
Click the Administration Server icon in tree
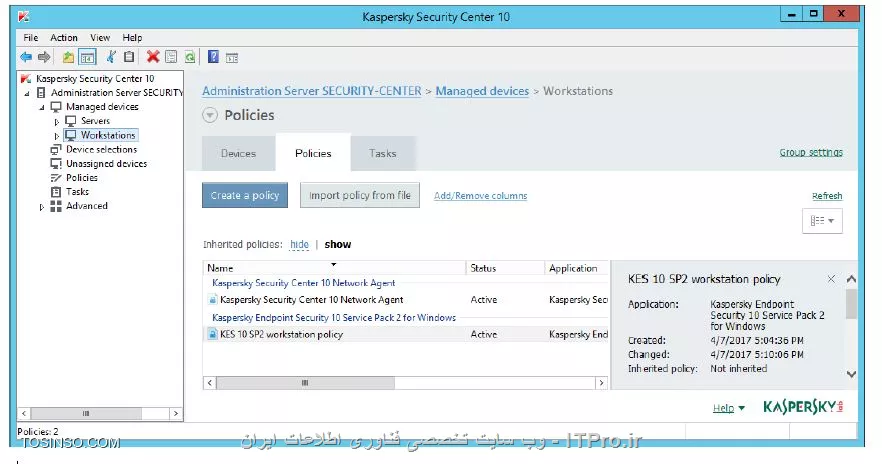click(41, 93)
